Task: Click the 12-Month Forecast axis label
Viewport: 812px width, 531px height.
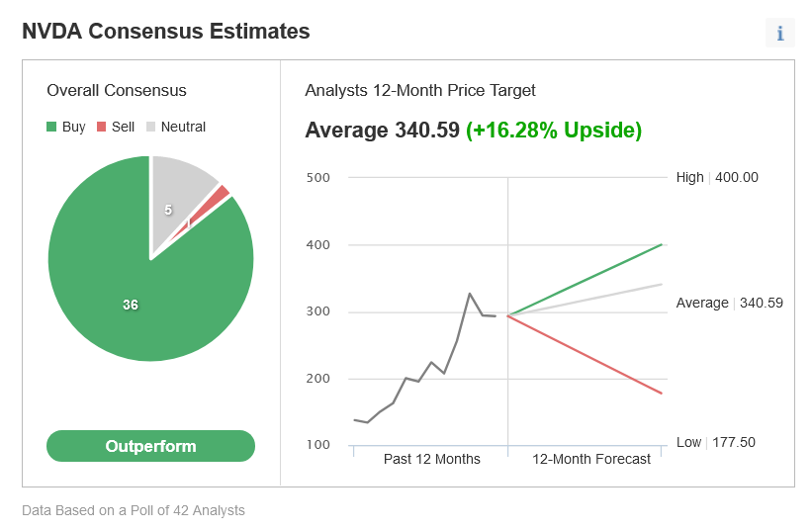Action: pyautogui.click(x=591, y=459)
